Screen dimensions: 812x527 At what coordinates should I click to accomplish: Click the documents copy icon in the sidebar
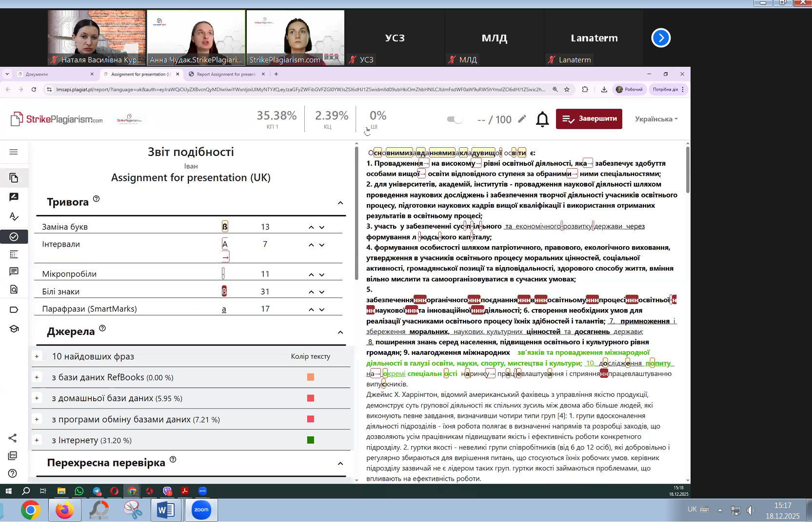14,178
